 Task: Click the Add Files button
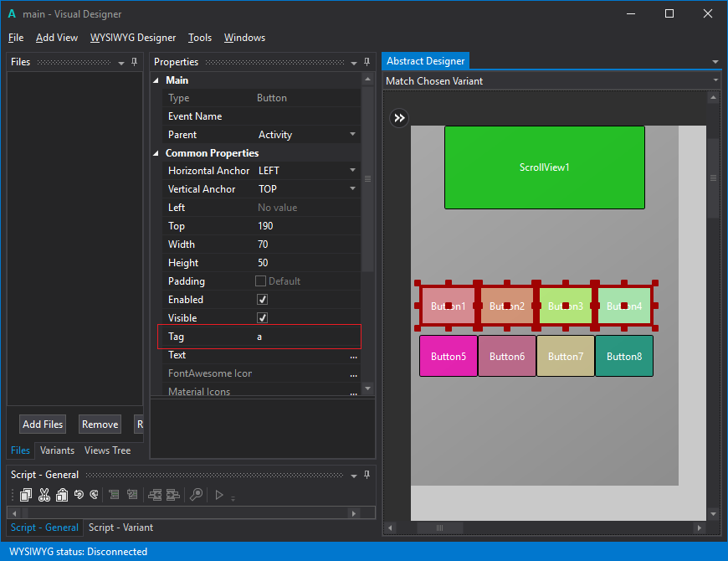43,424
